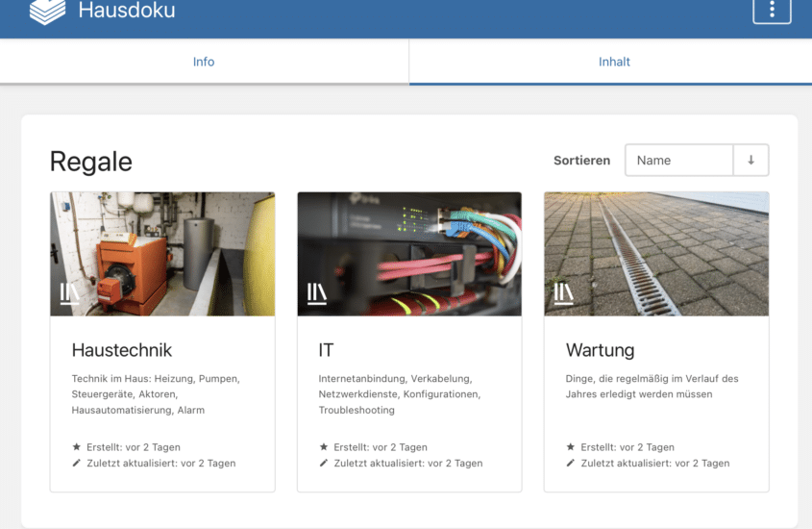
Task: Click shelf icon on Haustechnik image
Action: pyautogui.click(x=69, y=293)
